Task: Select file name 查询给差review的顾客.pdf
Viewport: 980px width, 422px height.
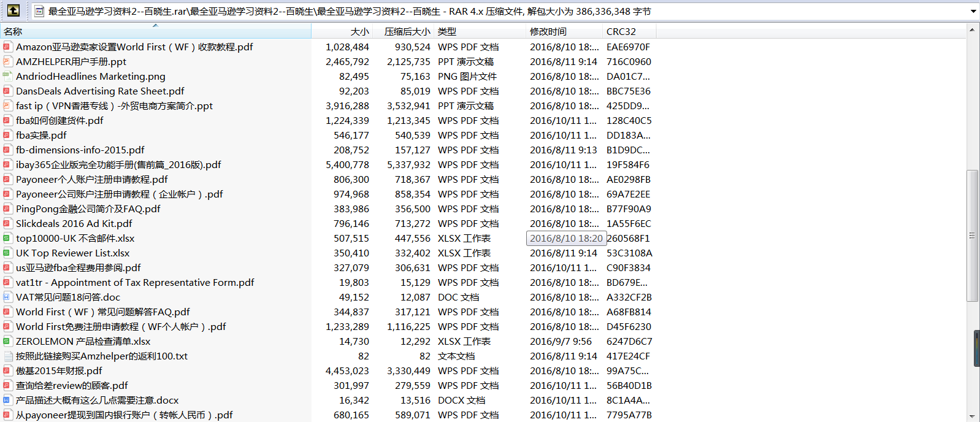Action: click(72, 386)
